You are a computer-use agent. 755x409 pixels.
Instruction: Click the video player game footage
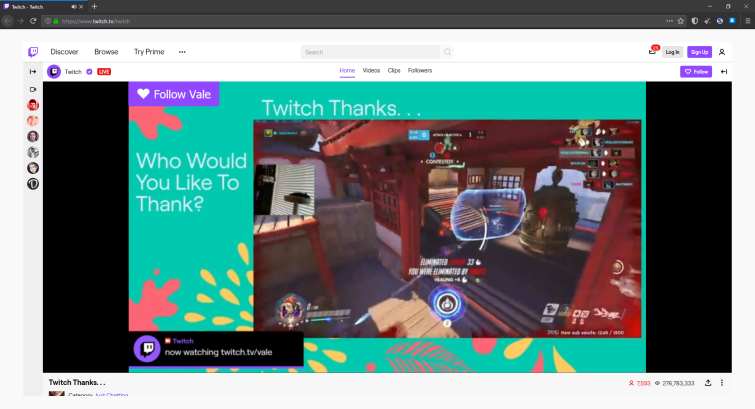(447, 229)
